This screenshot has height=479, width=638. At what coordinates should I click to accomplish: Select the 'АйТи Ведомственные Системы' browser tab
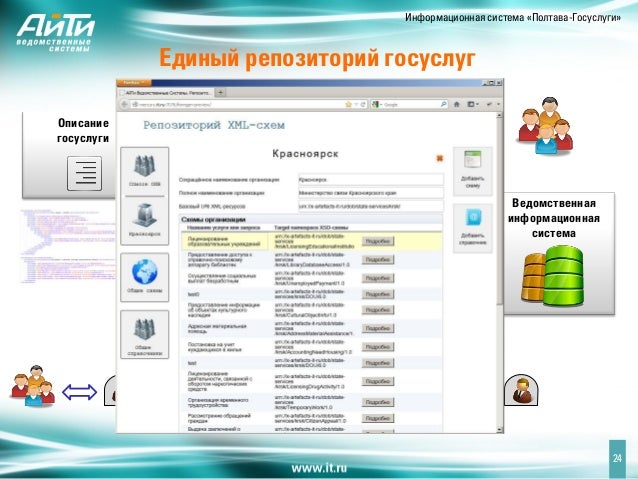(166, 93)
